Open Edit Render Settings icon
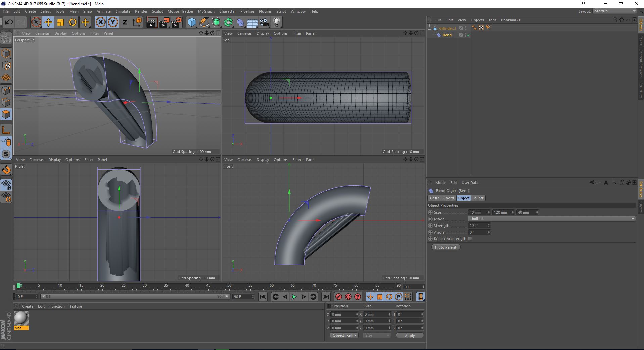Screen dimensions: 644x350 [177, 22]
